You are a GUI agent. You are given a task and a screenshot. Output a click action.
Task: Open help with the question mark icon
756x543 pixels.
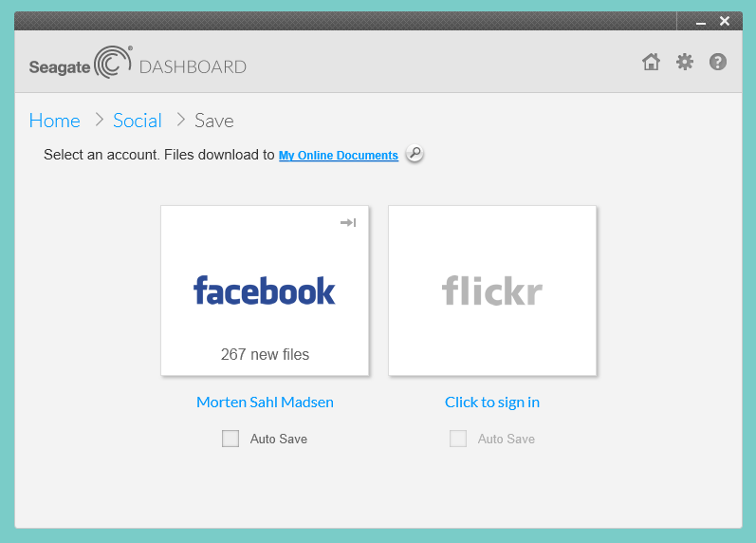pos(718,62)
